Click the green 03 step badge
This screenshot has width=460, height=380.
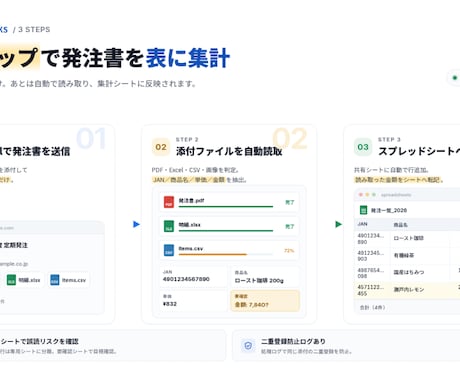click(363, 147)
